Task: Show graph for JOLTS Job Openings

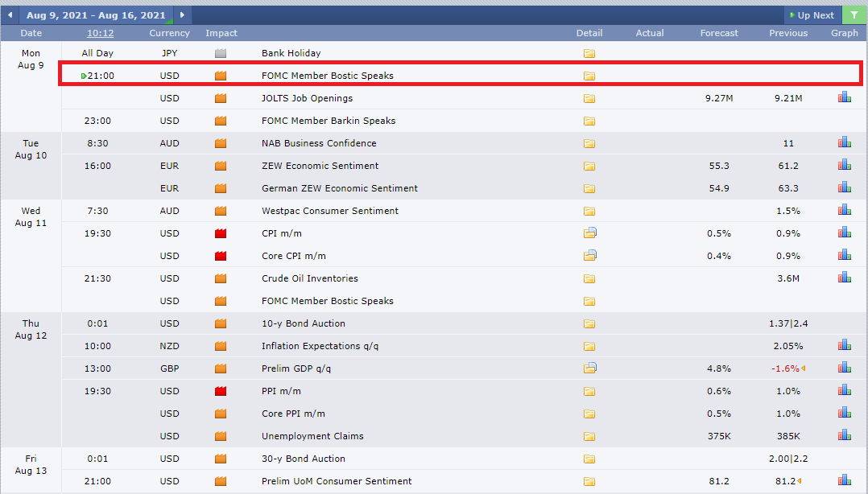Action: coord(844,97)
